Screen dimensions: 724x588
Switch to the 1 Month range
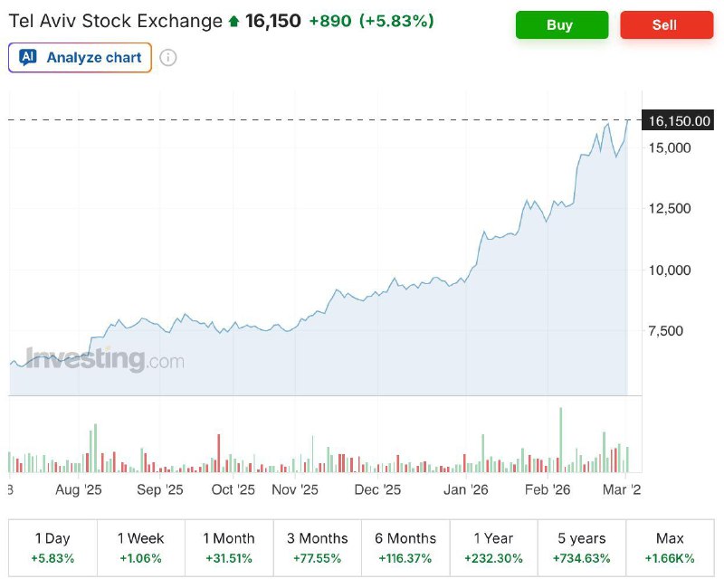click(x=229, y=548)
